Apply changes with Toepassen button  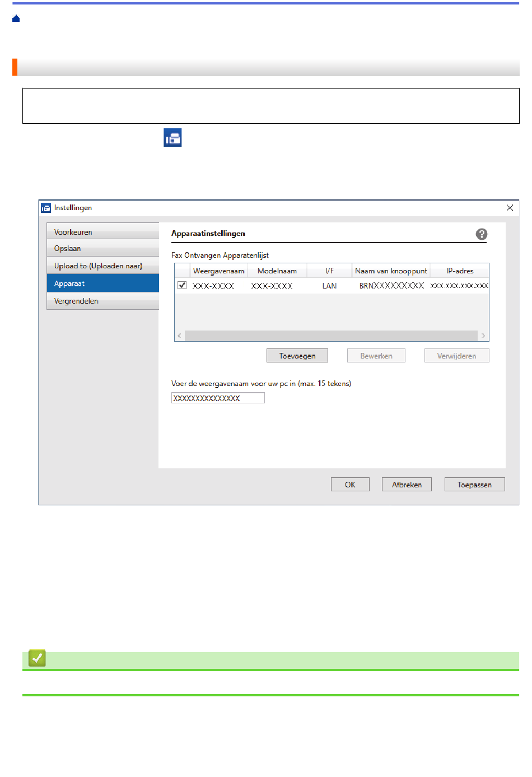point(474,485)
